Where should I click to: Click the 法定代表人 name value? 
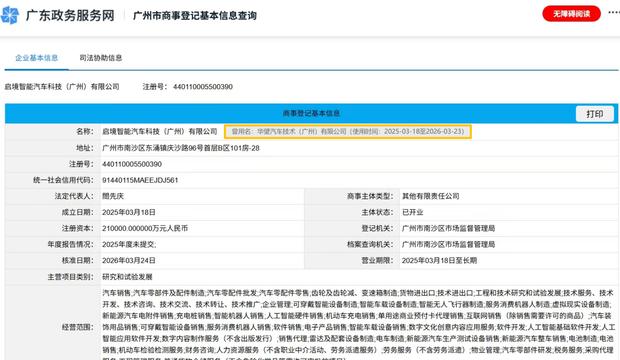(113, 196)
